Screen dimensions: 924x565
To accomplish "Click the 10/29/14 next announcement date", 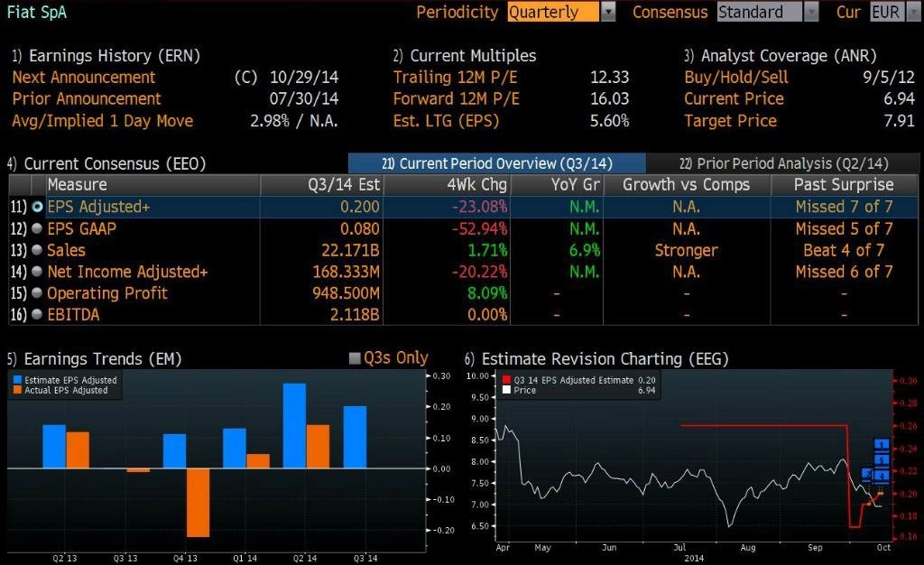I will [304, 78].
